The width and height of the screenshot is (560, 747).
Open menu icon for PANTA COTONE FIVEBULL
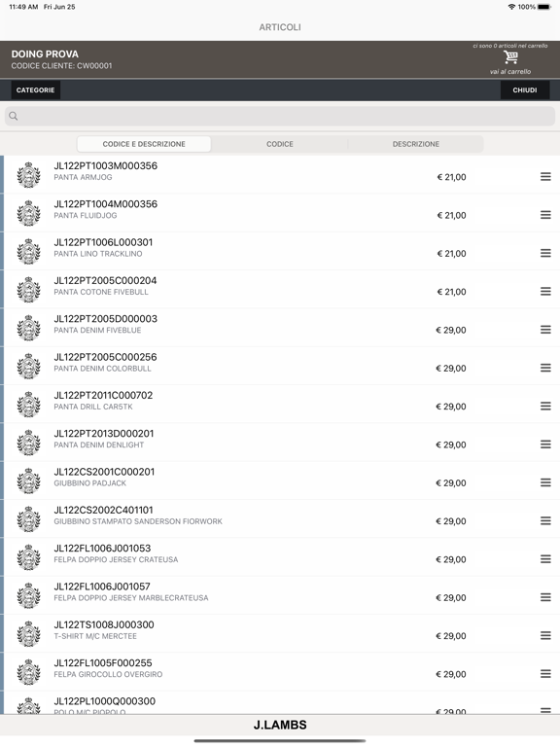pyautogui.click(x=545, y=292)
